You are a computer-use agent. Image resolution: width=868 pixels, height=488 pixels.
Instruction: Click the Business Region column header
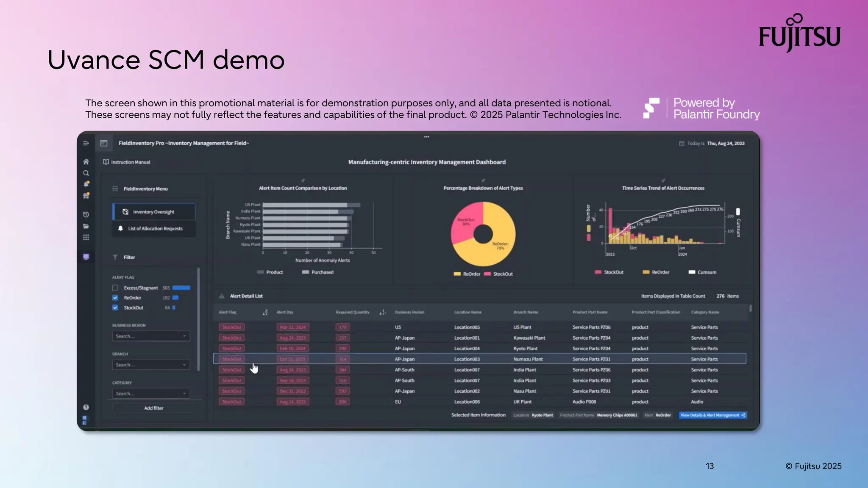coord(409,312)
